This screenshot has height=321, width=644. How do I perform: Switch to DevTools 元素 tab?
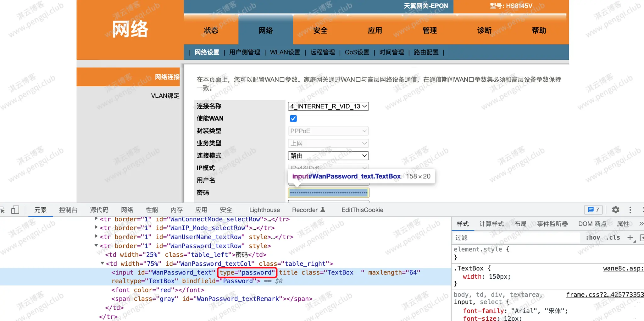click(40, 210)
